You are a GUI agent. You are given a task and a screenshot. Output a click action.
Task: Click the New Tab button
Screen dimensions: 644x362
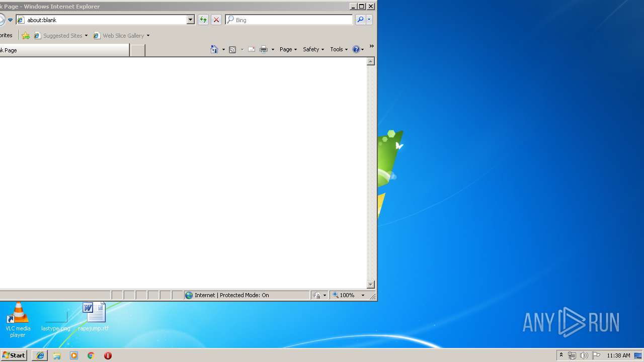click(x=137, y=50)
